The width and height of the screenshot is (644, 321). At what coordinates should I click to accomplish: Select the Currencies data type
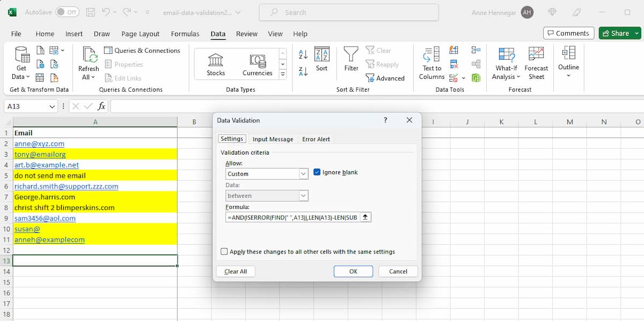point(258,63)
